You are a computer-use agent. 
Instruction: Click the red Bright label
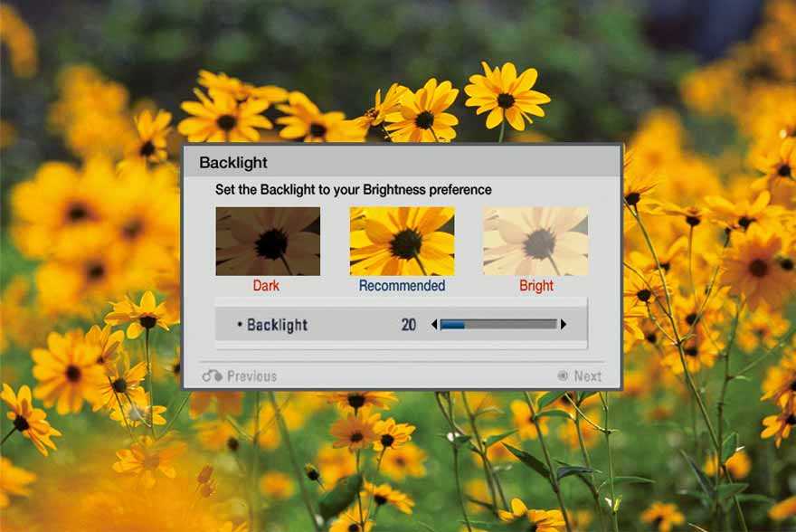point(535,286)
